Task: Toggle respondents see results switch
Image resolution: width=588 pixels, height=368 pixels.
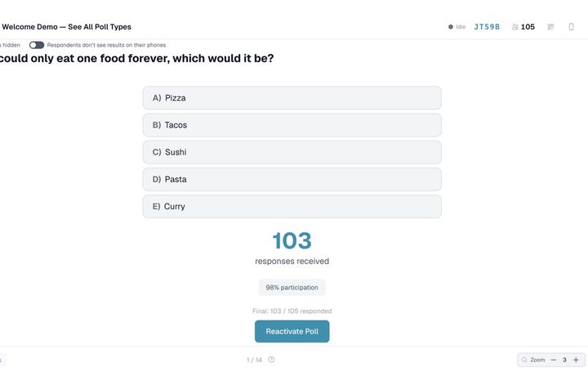Action: click(x=37, y=45)
